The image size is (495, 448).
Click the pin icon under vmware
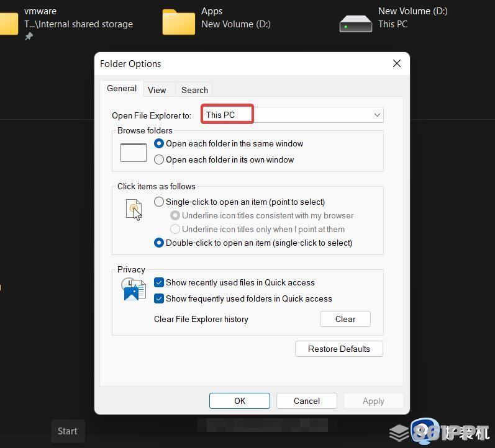pos(29,36)
